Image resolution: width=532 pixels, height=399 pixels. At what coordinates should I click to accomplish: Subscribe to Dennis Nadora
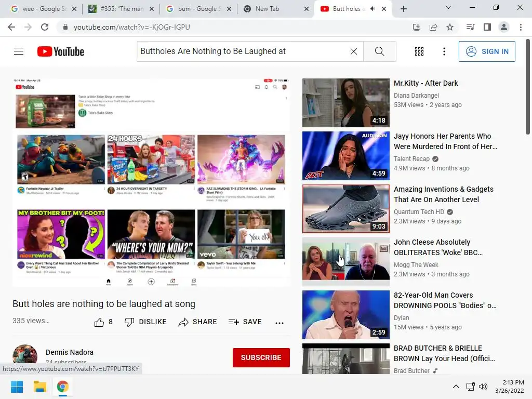(261, 357)
